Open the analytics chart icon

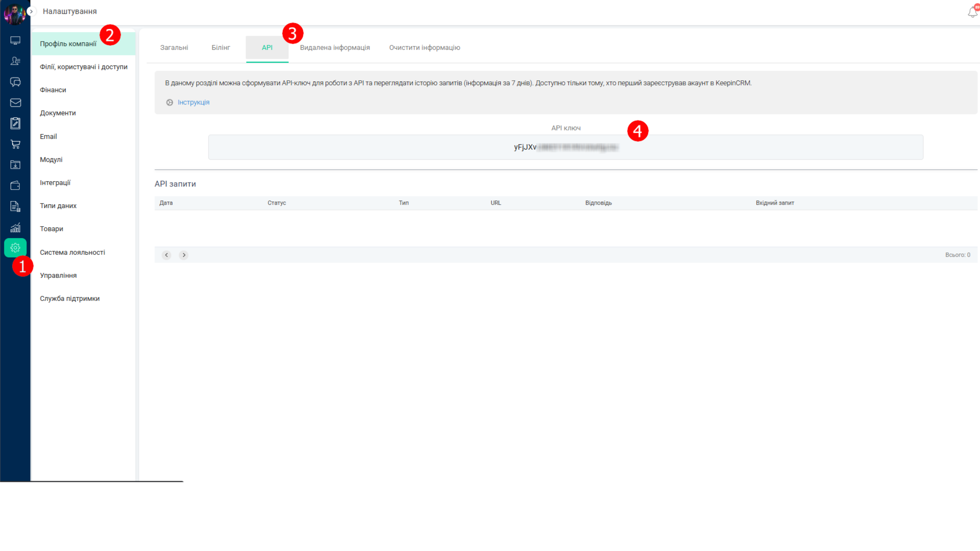pyautogui.click(x=15, y=227)
